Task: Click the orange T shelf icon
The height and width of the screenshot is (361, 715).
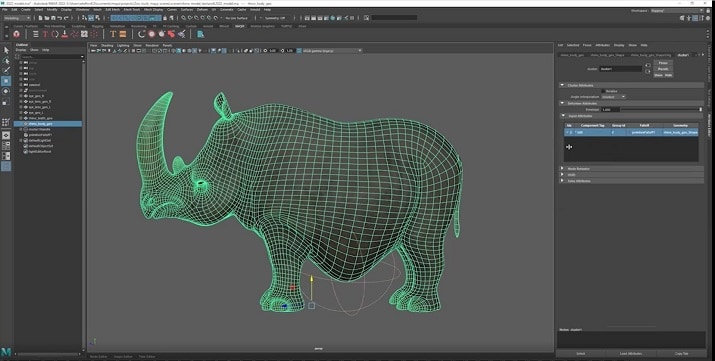Action: 113,34
